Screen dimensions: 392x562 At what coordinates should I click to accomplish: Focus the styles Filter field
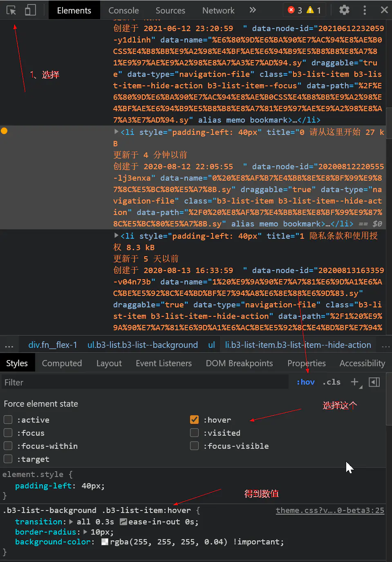[x=143, y=383]
